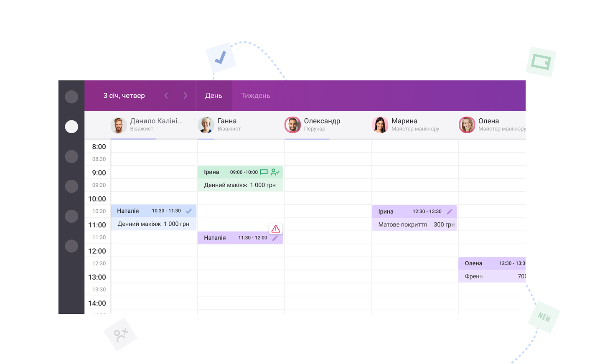Select the «День» view tab

214,95
